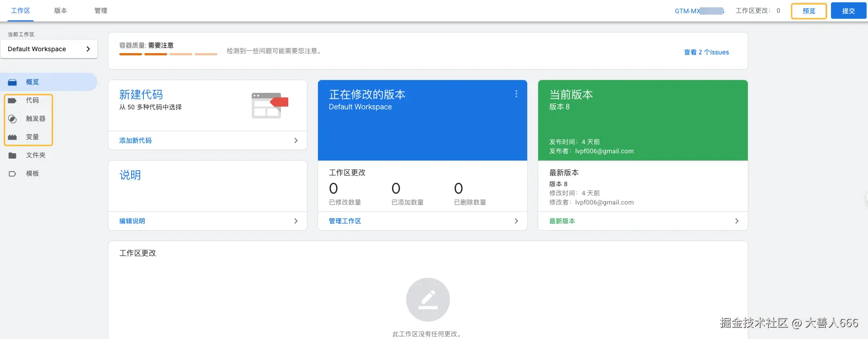Click 查看 2 个issues link

706,52
